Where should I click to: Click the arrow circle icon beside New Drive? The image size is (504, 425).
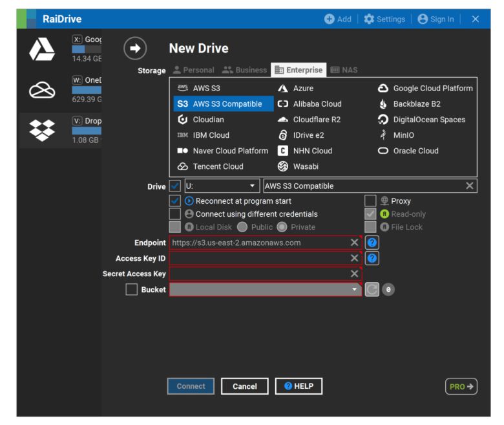point(134,49)
